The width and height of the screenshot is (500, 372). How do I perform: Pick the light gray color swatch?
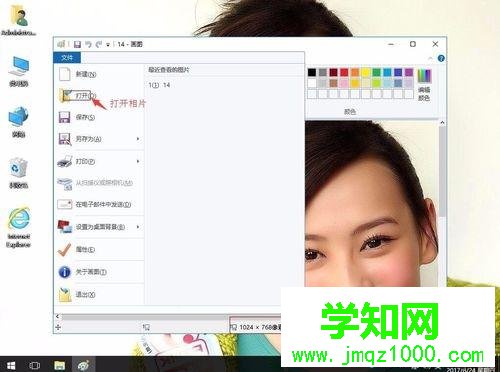323,83
